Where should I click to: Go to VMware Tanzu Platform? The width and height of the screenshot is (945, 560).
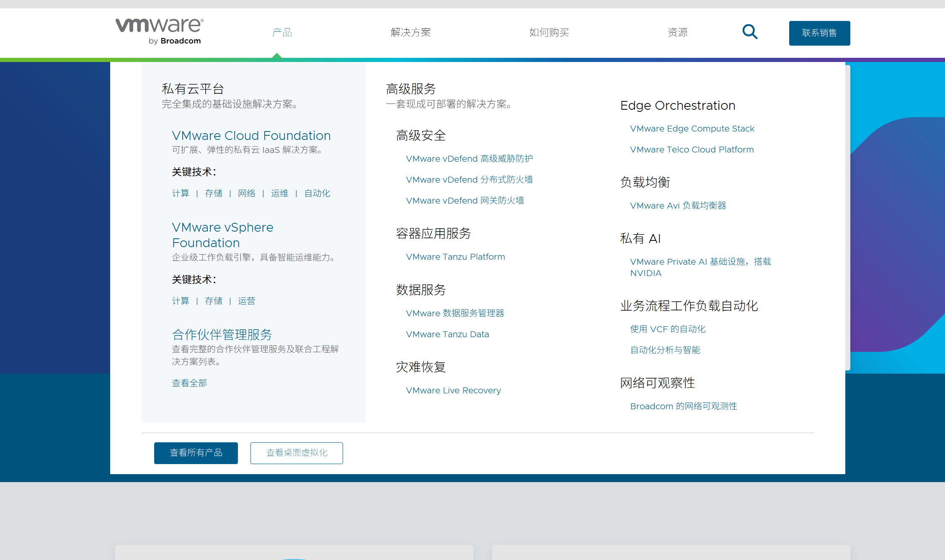click(455, 257)
